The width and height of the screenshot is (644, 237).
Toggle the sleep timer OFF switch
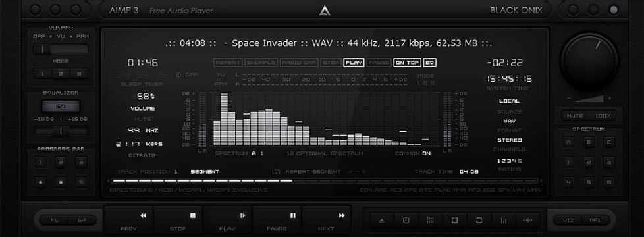pos(186,75)
